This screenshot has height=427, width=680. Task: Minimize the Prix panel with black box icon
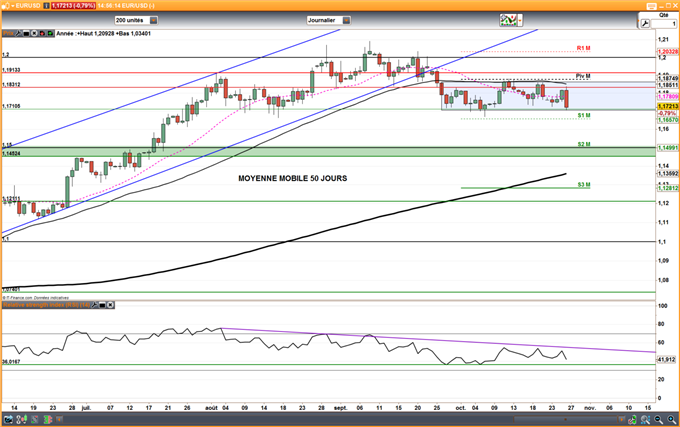pyautogui.click(x=26, y=33)
